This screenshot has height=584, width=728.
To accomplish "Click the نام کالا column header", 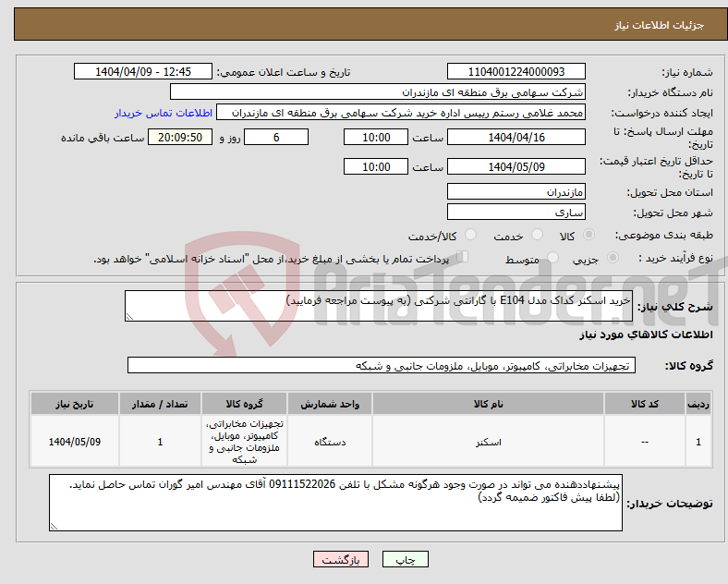I will click(488, 404).
